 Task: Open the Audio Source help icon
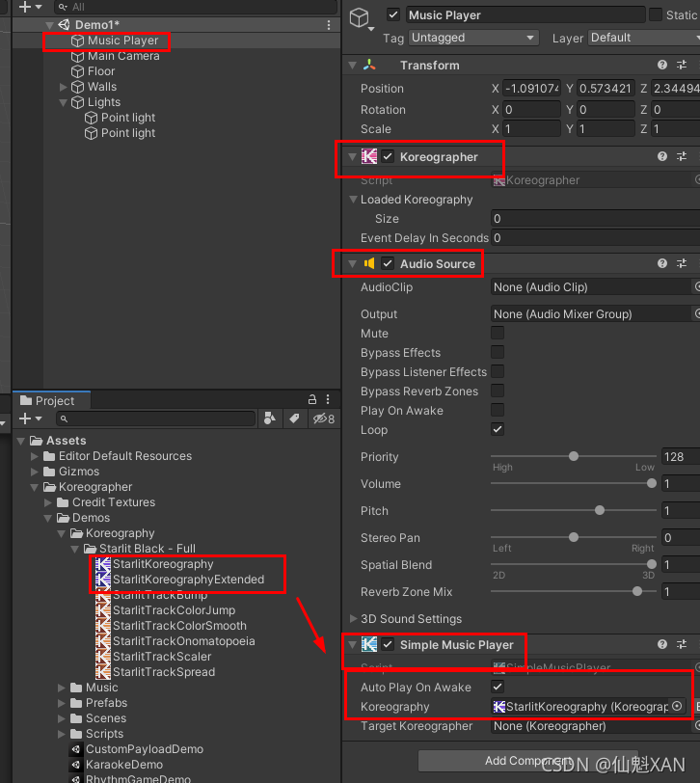pyautogui.click(x=662, y=263)
